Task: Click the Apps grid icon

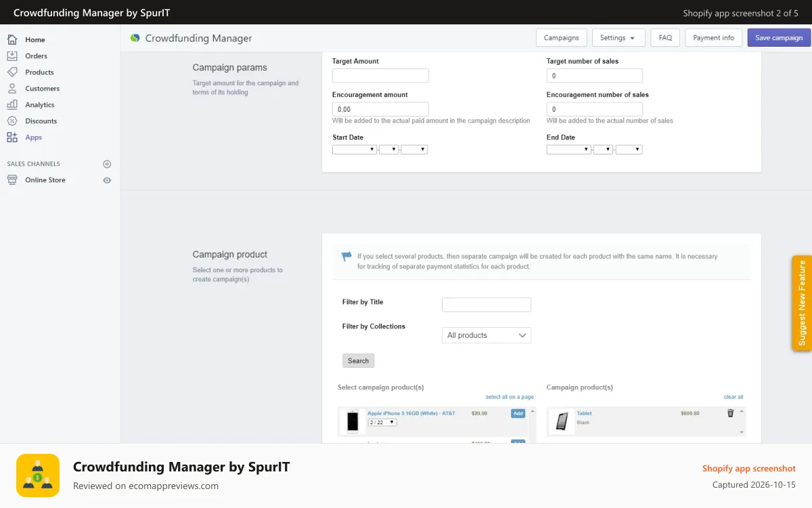Action: [12, 137]
